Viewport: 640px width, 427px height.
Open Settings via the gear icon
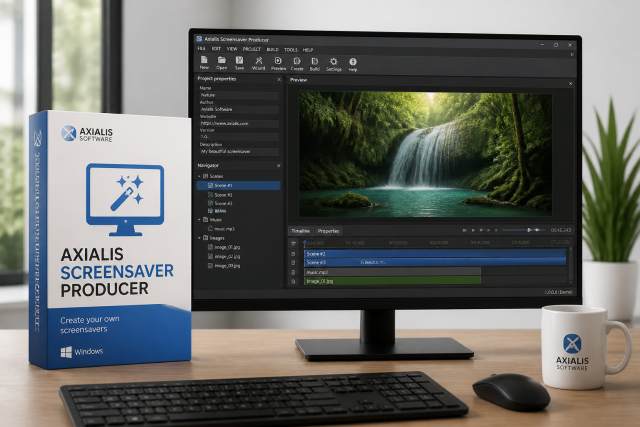tap(333, 64)
